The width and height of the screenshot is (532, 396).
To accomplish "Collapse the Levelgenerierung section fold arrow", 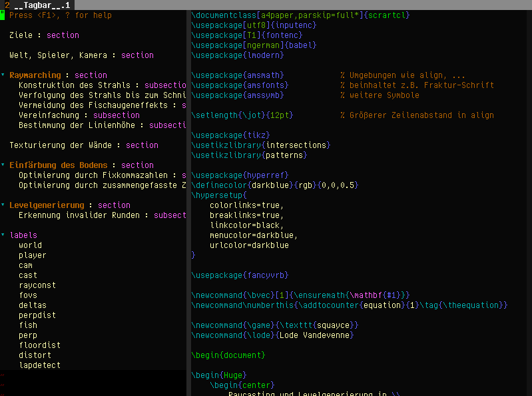I will coord(3,205).
